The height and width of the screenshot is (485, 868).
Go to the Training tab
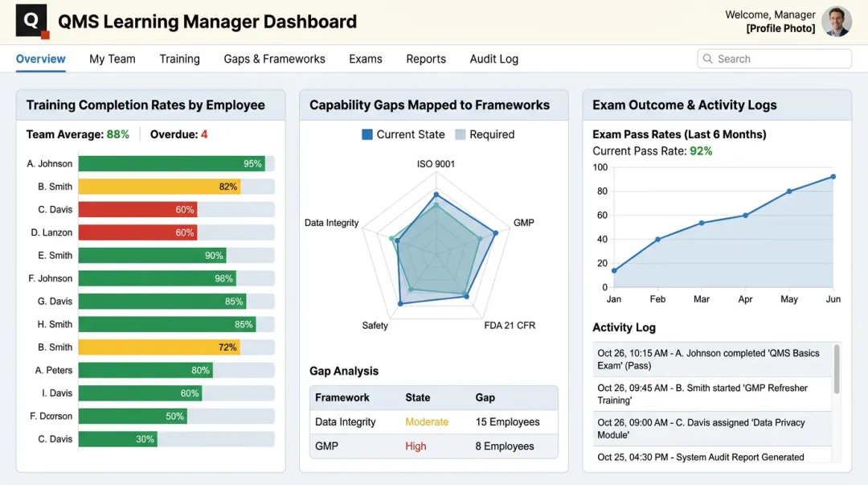tap(179, 59)
